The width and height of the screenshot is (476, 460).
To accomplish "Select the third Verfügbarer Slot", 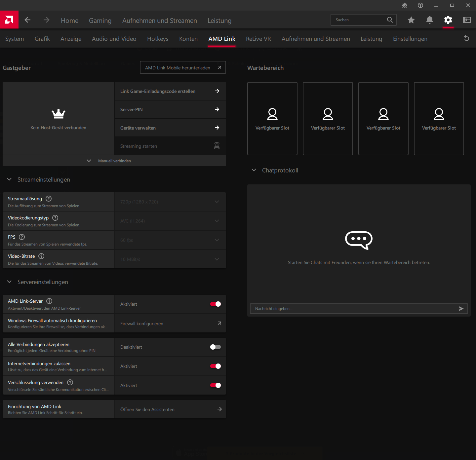I will [383, 119].
